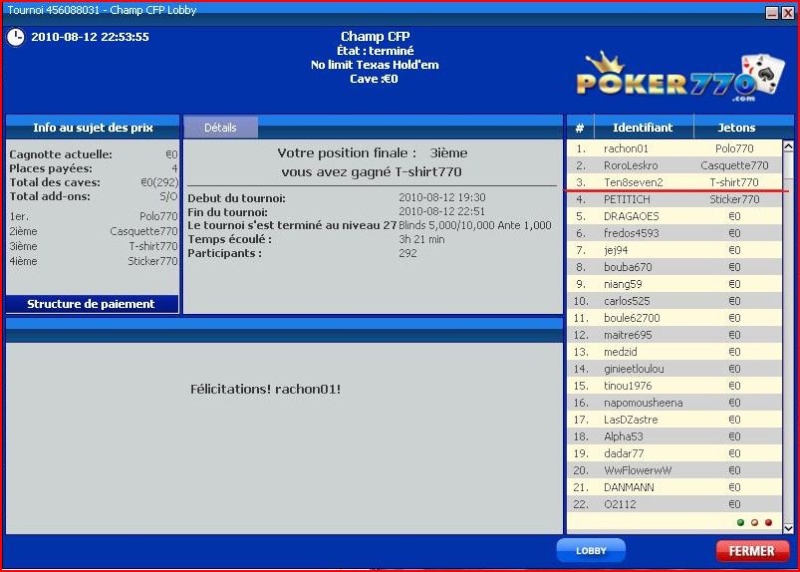The image size is (800, 572).
Task: Click the green status dot
Action: point(740,523)
